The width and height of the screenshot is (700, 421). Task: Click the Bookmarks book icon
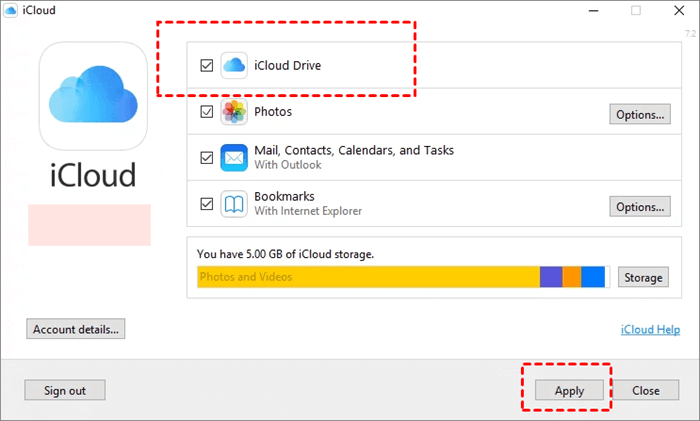click(234, 204)
